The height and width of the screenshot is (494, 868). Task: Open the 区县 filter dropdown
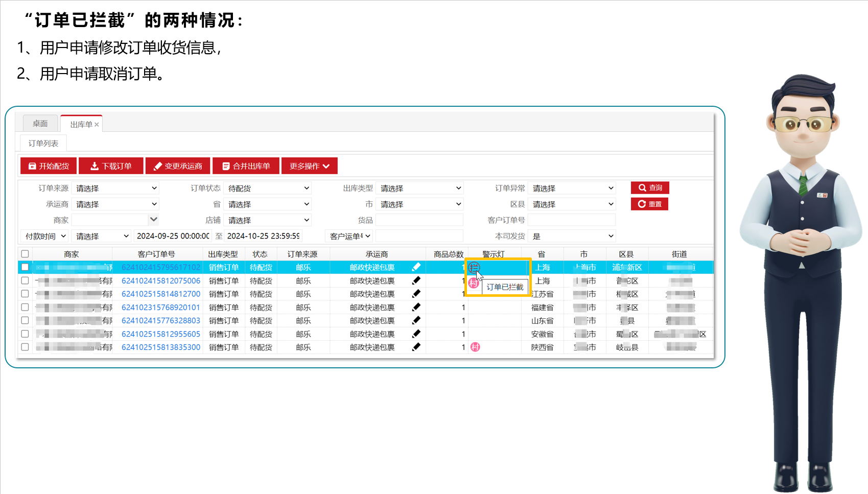click(572, 204)
